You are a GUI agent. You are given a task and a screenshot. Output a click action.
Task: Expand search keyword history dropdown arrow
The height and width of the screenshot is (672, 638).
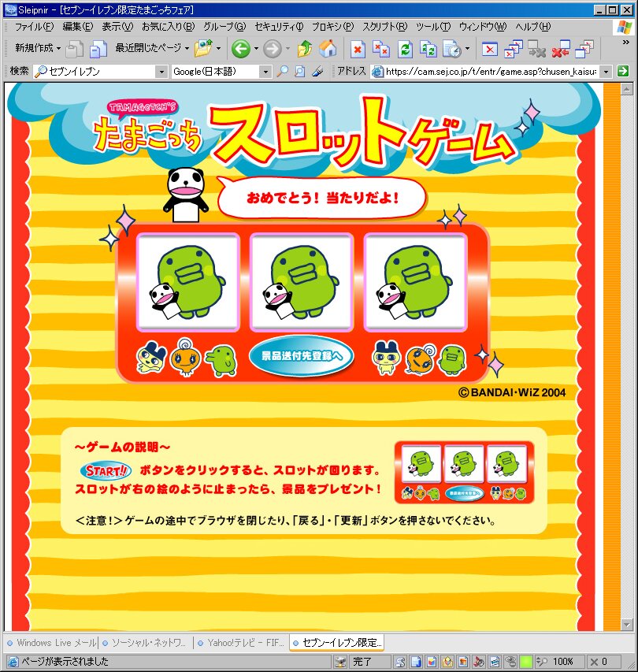[x=161, y=72]
